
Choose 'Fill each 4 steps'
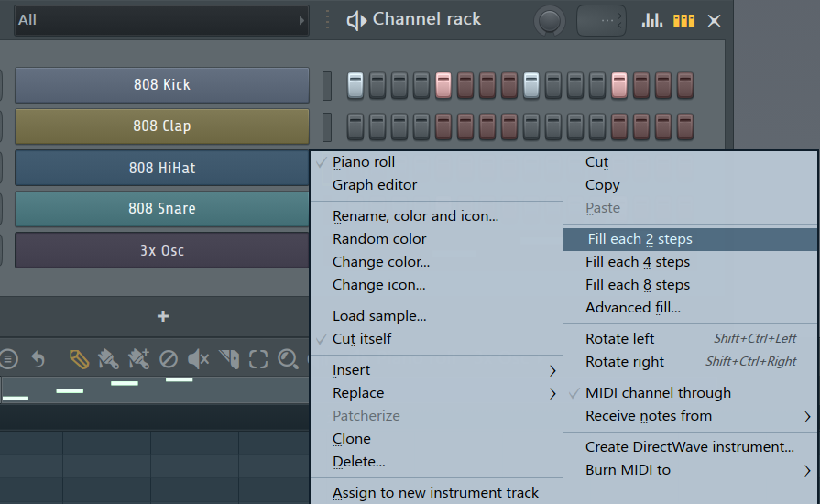pos(638,262)
